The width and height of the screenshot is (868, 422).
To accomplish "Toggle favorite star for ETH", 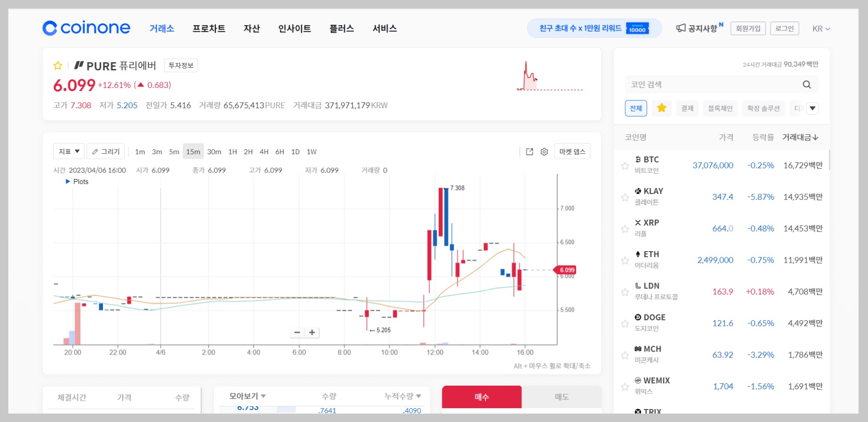I will (625, 260).
